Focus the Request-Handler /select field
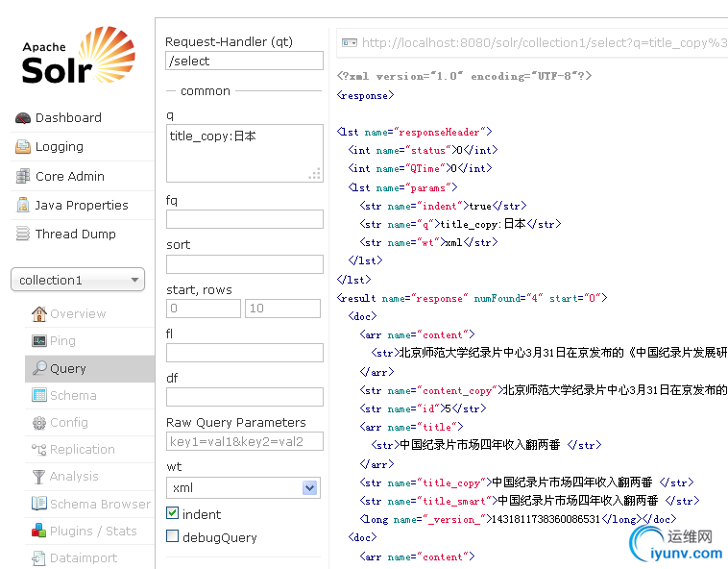 click(x=245, y=61)
